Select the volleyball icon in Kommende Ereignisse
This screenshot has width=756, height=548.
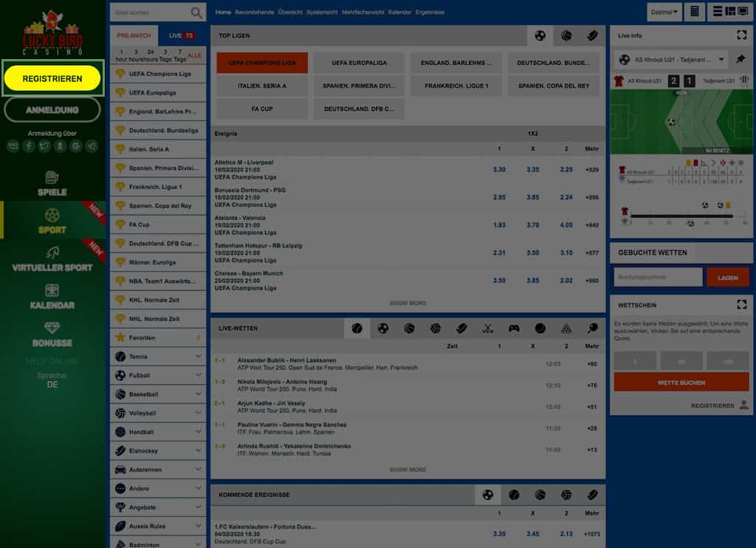tap(566, 495)
